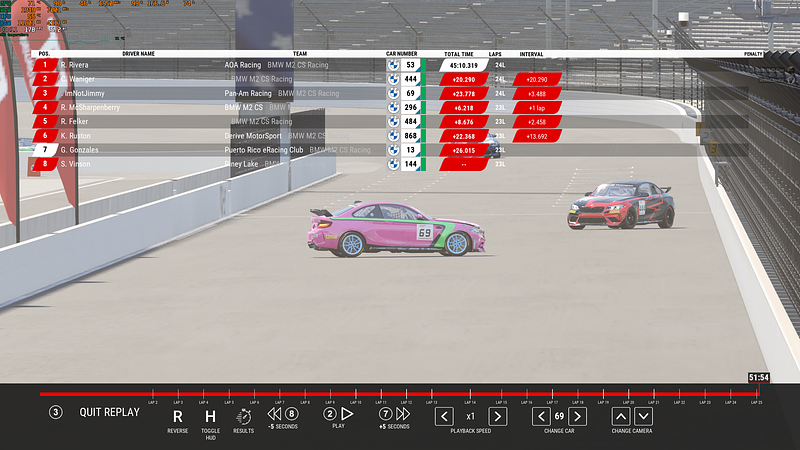Click AOA Racing team name
This screenshot has width=800, height=450.
coord(243,65)
